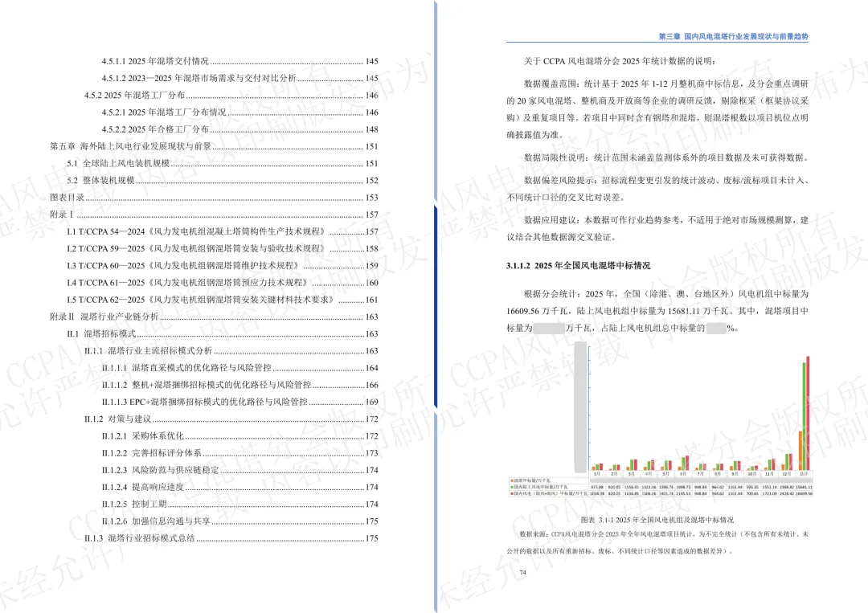This screenshot has width=868, height=613.
Task: Open II.1.1.3 EPC+混塔捆绑招标模式 entry
Action: click(x=240, y=403)
